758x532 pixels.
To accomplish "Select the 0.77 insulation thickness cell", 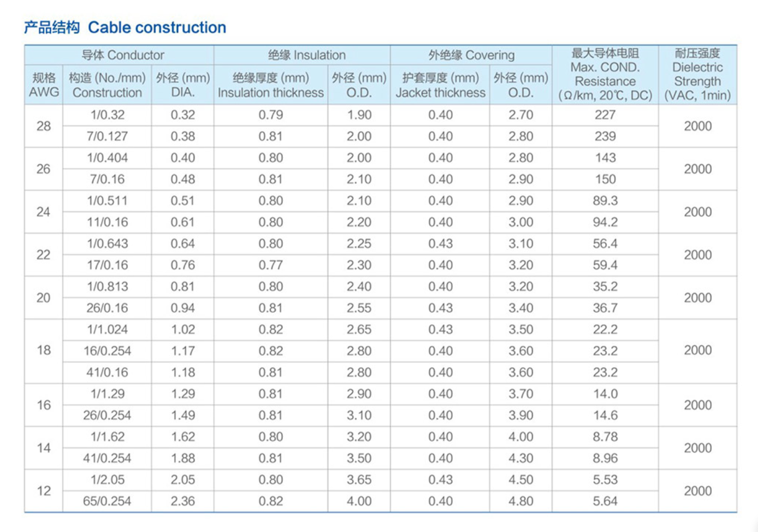I will click(x=270, y=265).
